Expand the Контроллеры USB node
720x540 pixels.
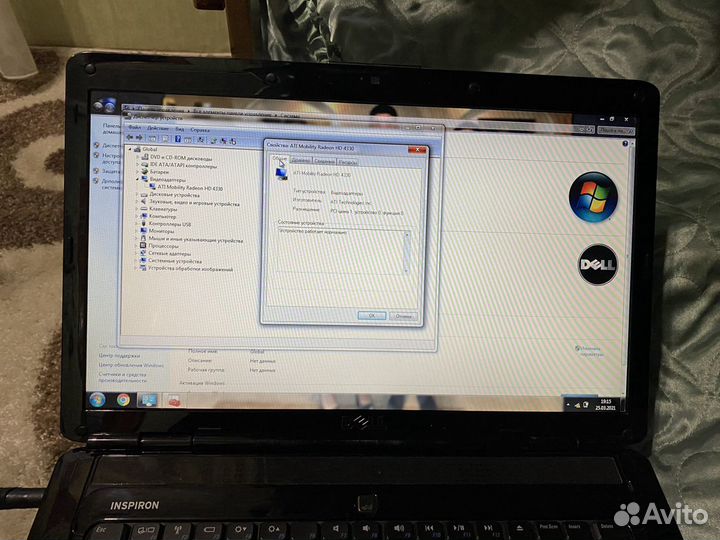coord(137,224)
